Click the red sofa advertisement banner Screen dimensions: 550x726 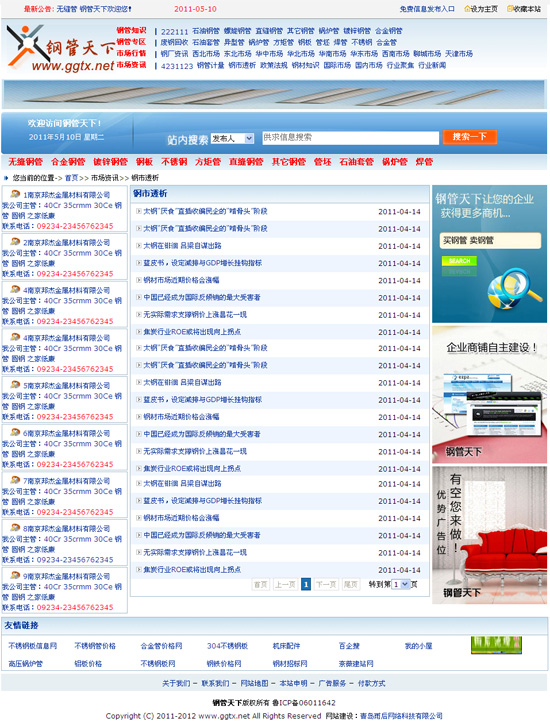pyautogui.click(x=489, y=535)
